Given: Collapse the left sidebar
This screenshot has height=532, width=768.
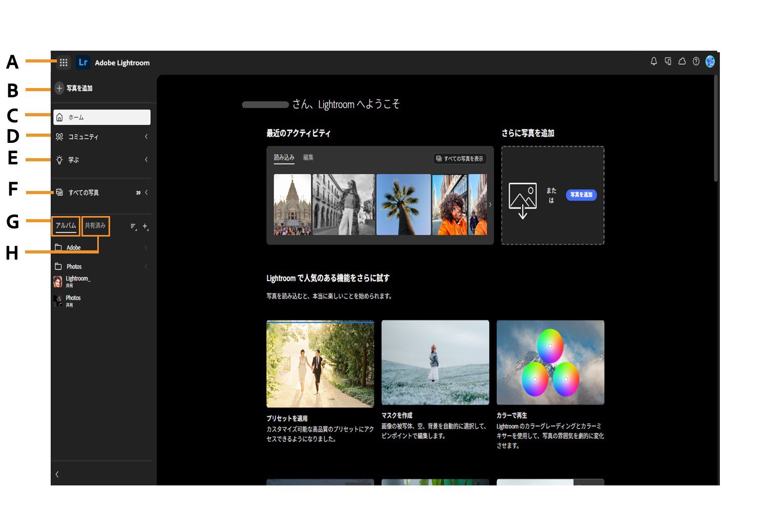Looking at the screenshot, I should 57,474.
